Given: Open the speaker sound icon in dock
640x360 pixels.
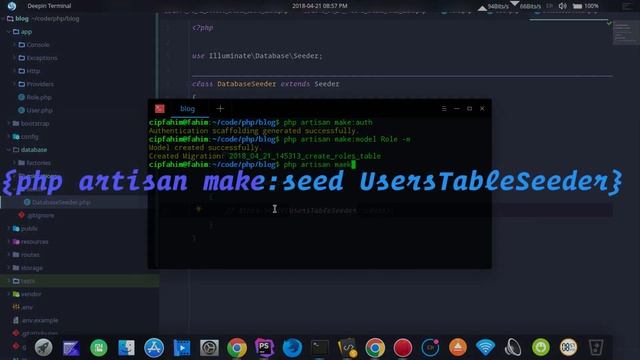Looking at the screenshot, I should [x=513, y=348].
